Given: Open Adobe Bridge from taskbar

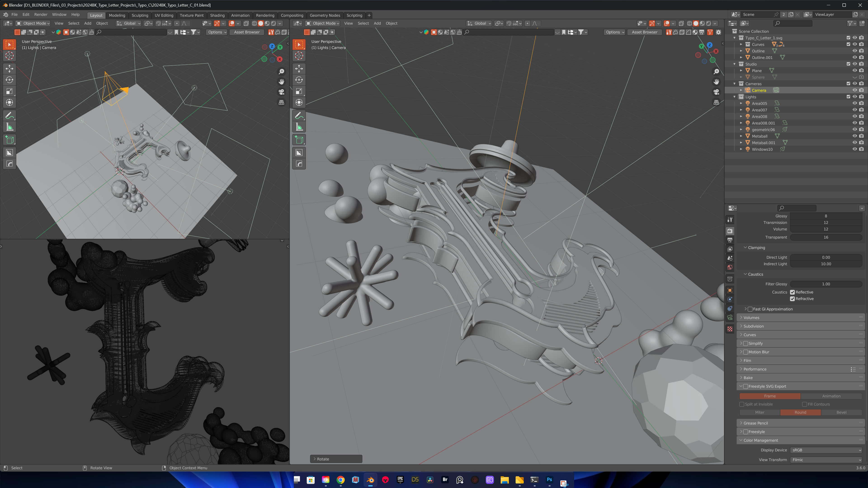Looking at the screenshot, I should tap(445, 480).
